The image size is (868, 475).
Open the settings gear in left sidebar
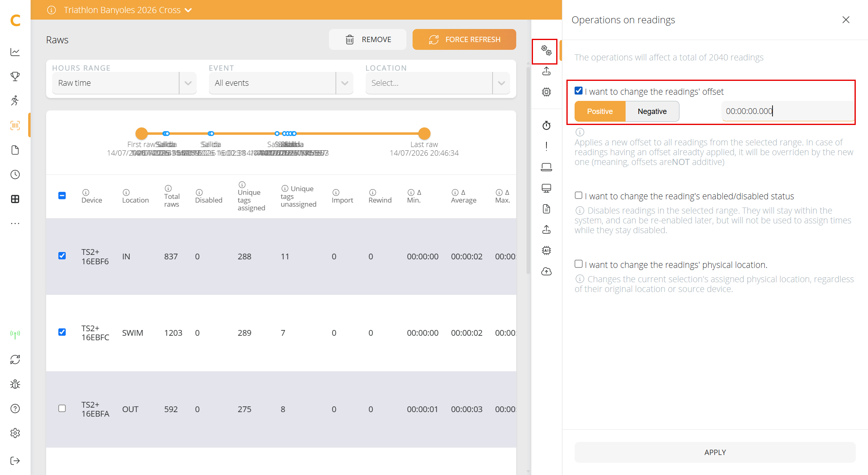point(15,433)
